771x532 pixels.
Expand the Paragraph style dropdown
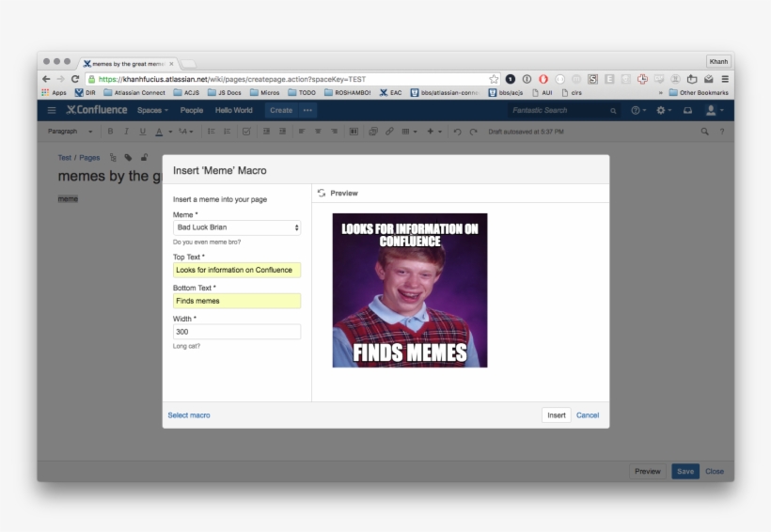[70, 132]
